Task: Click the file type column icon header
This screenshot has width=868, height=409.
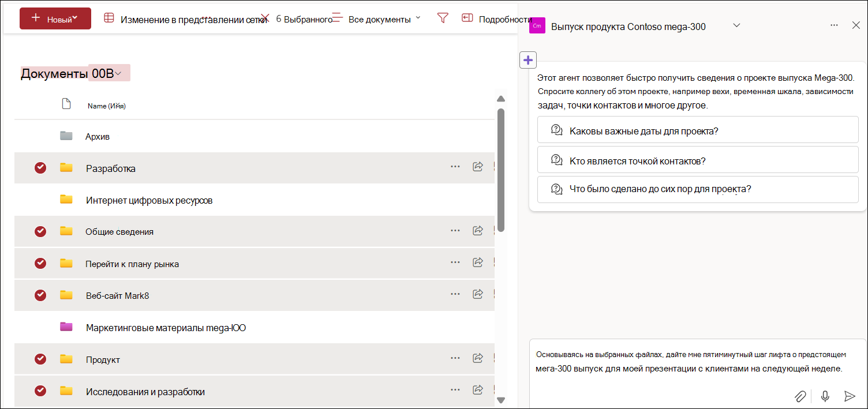Action: pyautogui.click(x=66, y=104)
